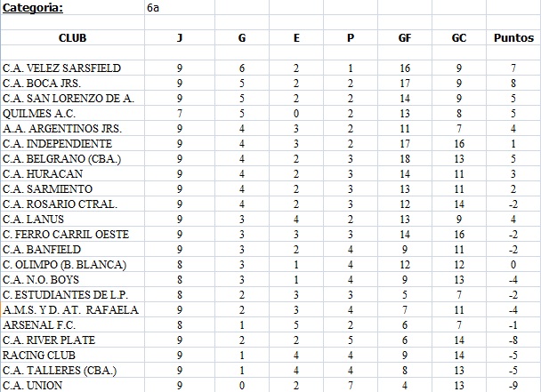Select the GC column header
Screen dimensions: 541x392
460,38
